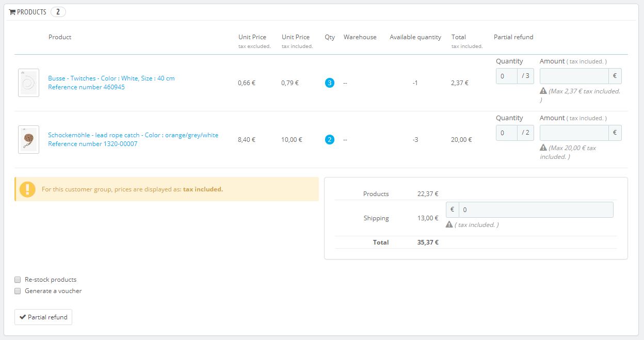Viewport: 644px width, 340px height.
Task: Click the blue quantity badge 3 for Busse Twitches
Action: pyautogui.click(x=330, y=83)
